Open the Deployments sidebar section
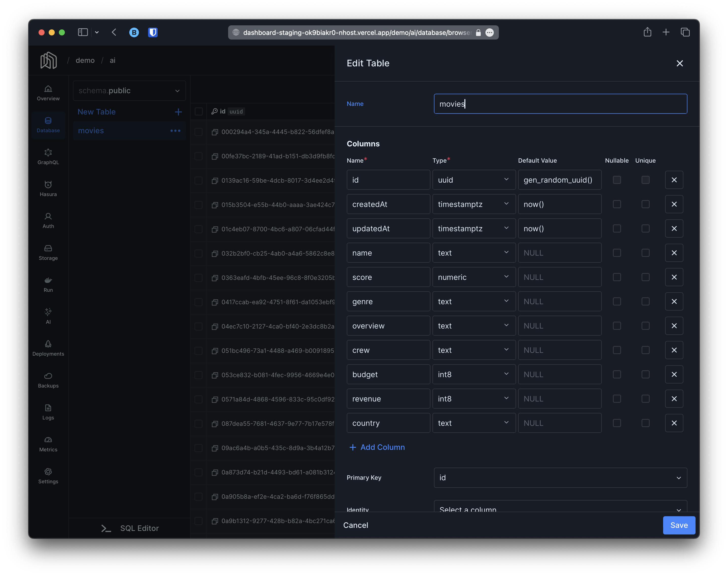Image resolution: width=728 pixels, height=576 pixels. click(48, 348)
